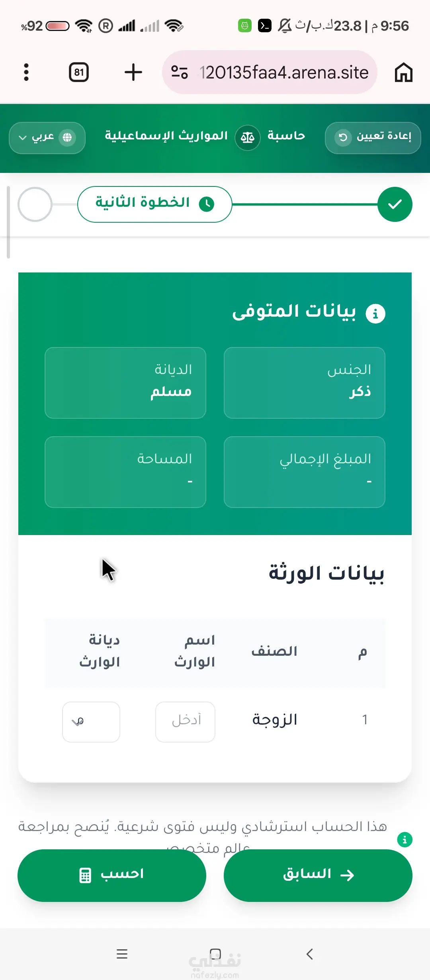Tap the green info icon beside disclaimer
The width and height of the screenshot is (430, 980).
tap(405, 840)
